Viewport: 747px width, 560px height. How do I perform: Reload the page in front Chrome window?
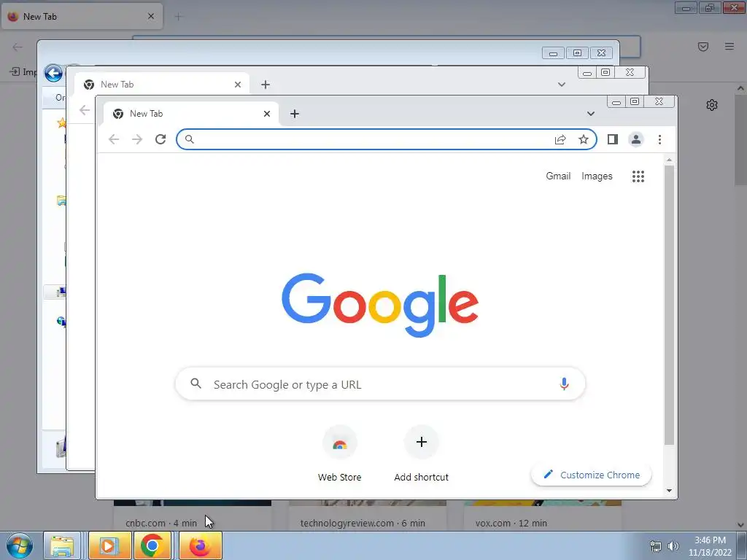(160, 139)
